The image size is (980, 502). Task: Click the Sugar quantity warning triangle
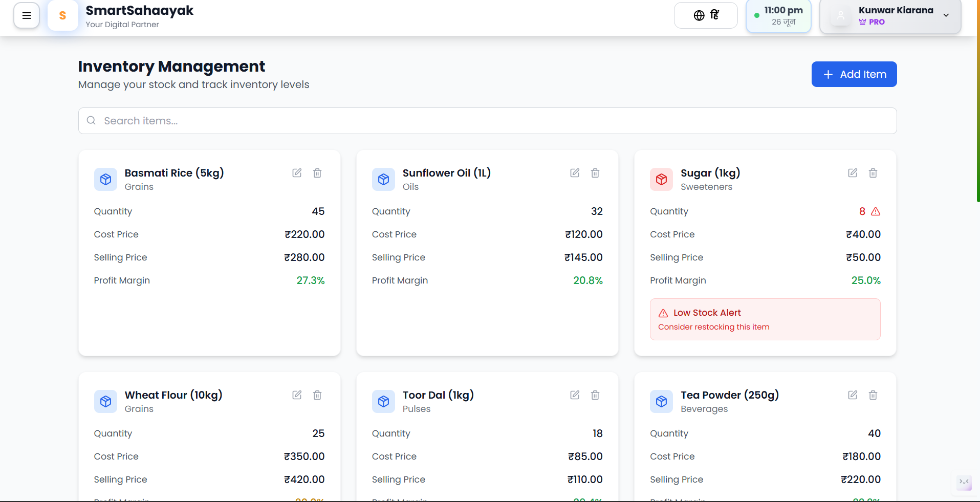[x=876, y=211]
